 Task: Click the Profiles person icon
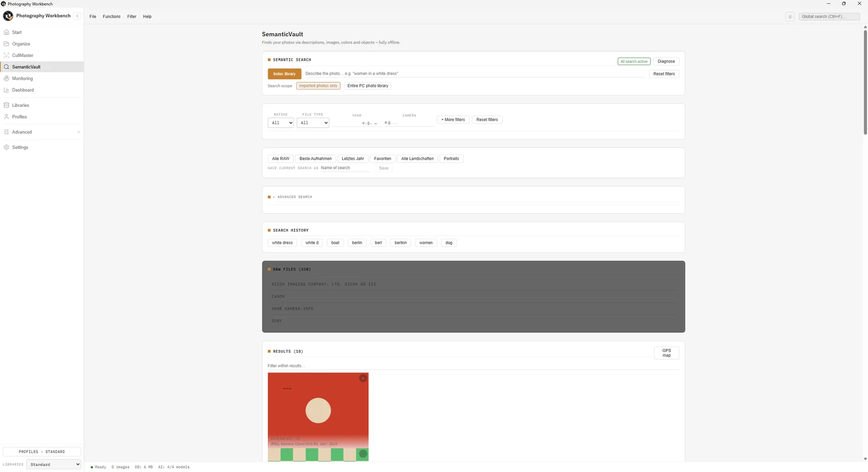coord(7,117)
